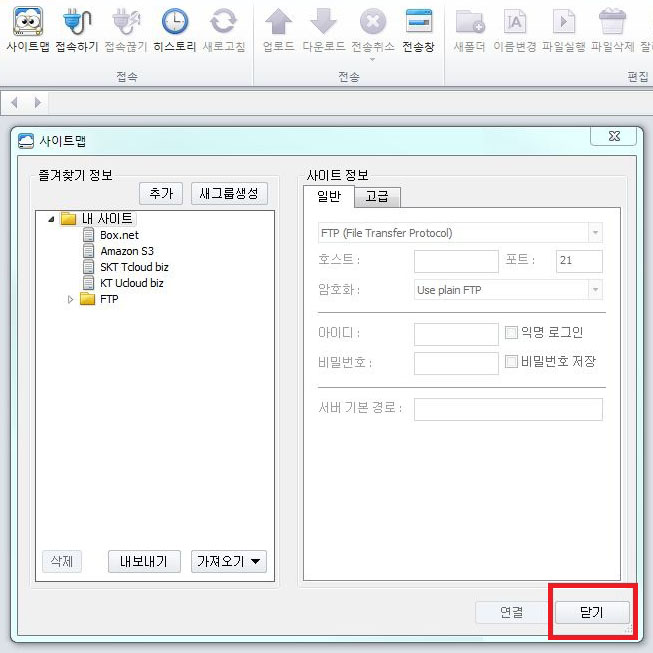Click the 새그룹생성 button
The height and width of the screenshot is (653, 653).
(229, 193)
